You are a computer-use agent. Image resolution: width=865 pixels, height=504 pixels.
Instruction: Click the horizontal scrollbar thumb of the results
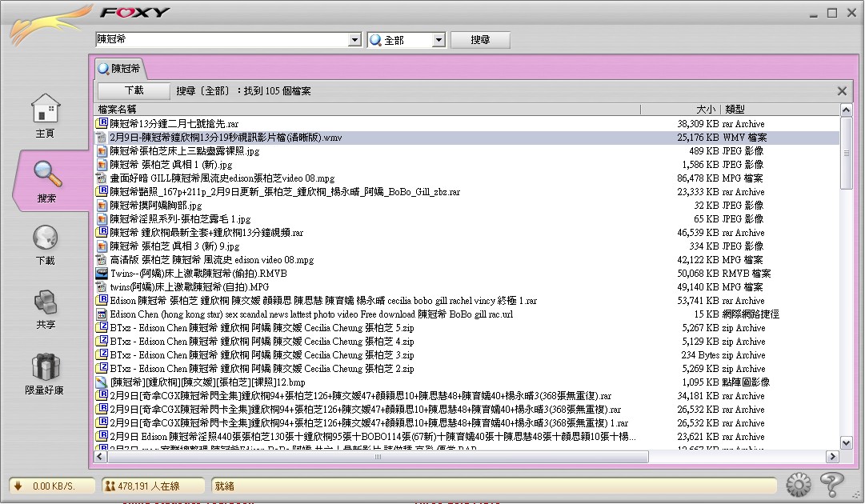(378, 457)
